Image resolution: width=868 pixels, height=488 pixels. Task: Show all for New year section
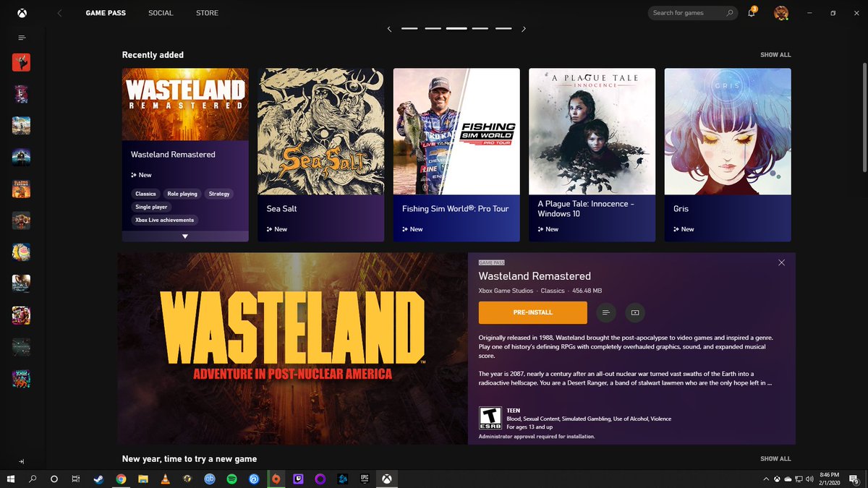click(x=775, y=458)
